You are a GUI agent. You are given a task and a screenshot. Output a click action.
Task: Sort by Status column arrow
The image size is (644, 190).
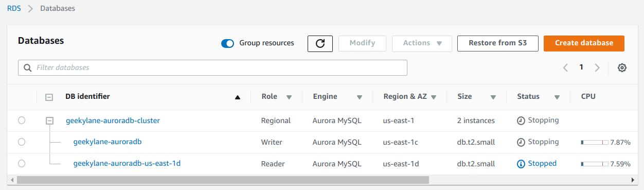click(x=557, y=97)
